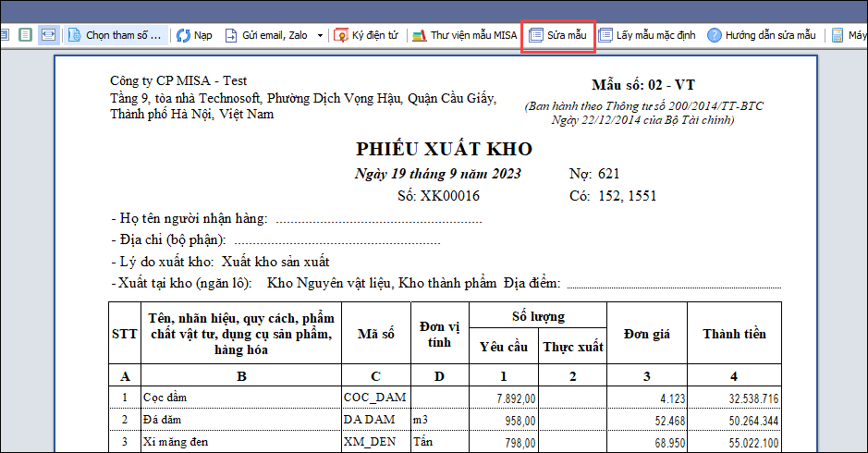Click the Xi măng đen row name

(x=177, y=442)
